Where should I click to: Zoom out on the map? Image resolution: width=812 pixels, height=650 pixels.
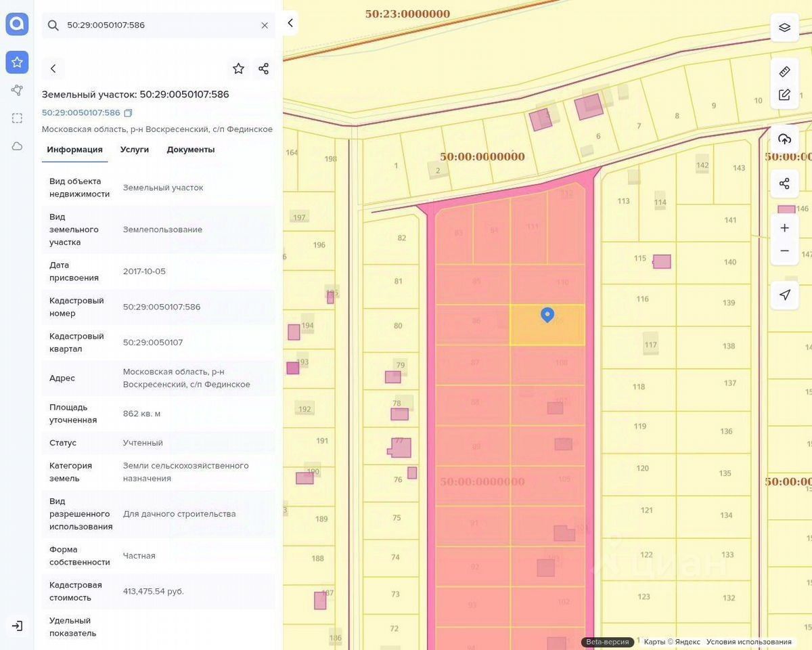784,251
